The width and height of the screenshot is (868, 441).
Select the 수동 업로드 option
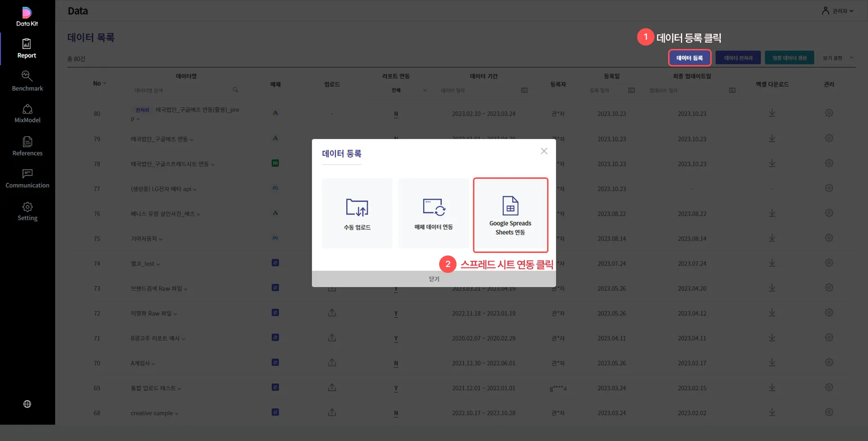[x=357, y=214]
